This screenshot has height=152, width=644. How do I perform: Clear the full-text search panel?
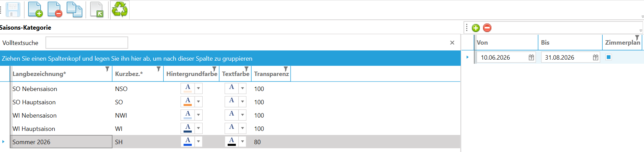coord(452,43)
